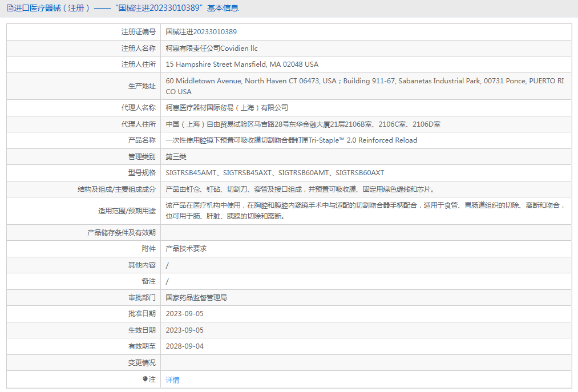
Task: Click the 注册人住所 label
Action: click(139, 64)
